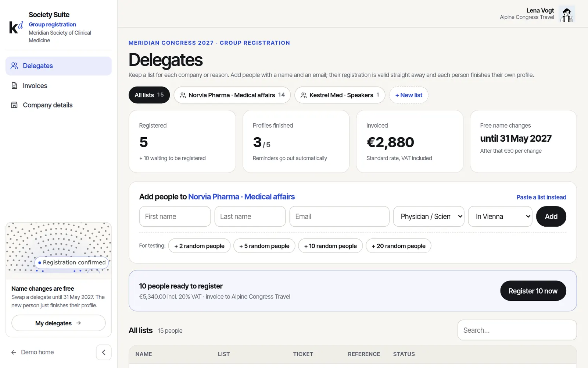
Task: Switch to Norvia Pharma · Medical affairs list
Action: click(232, 95)
